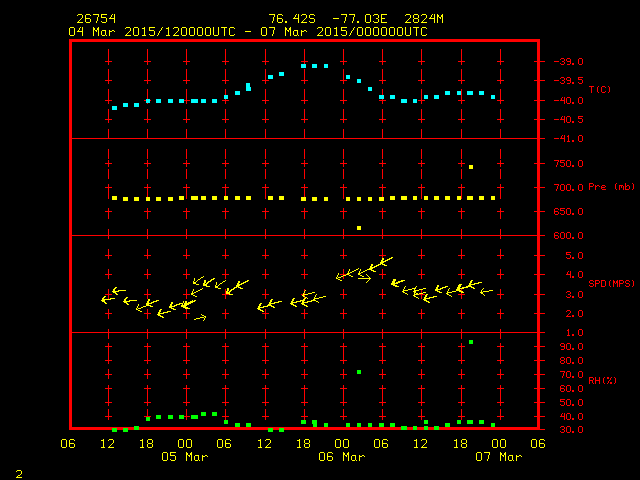The width and height of the screenshot is (640, 480).
Task: Click the 40.0 humidity tick label
Action: pos(571,417)
